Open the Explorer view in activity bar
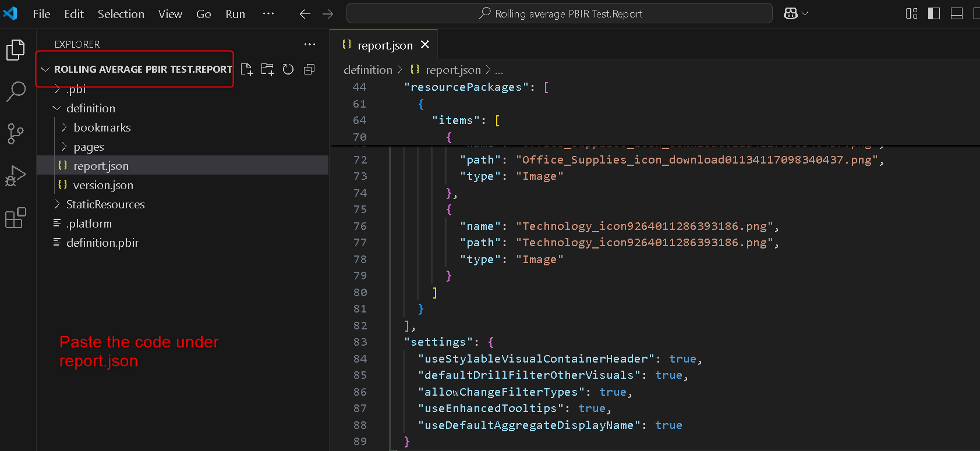This screenshot has width=980, height=451. 16,50
